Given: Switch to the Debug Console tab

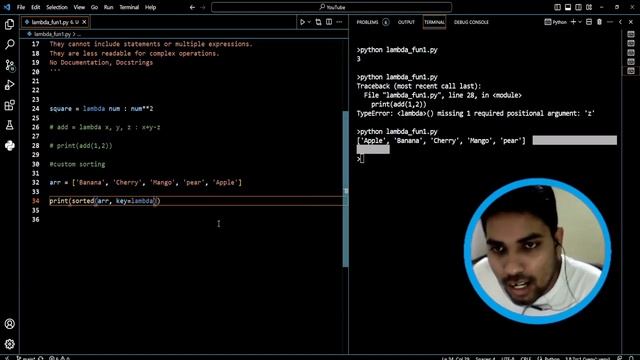Looking at the screenshot, I should click(x=471, y=22).
